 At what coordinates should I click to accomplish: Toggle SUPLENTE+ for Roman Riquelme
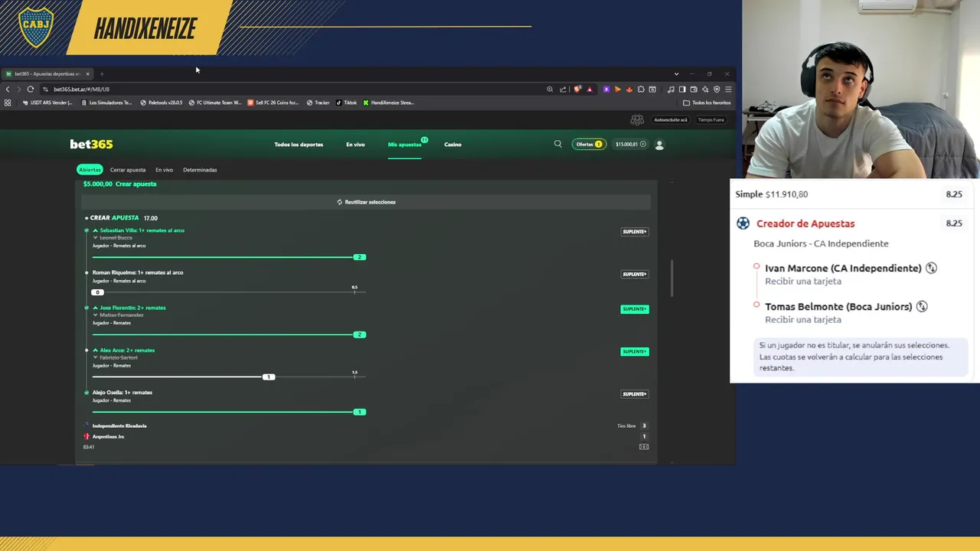point(634,274)
